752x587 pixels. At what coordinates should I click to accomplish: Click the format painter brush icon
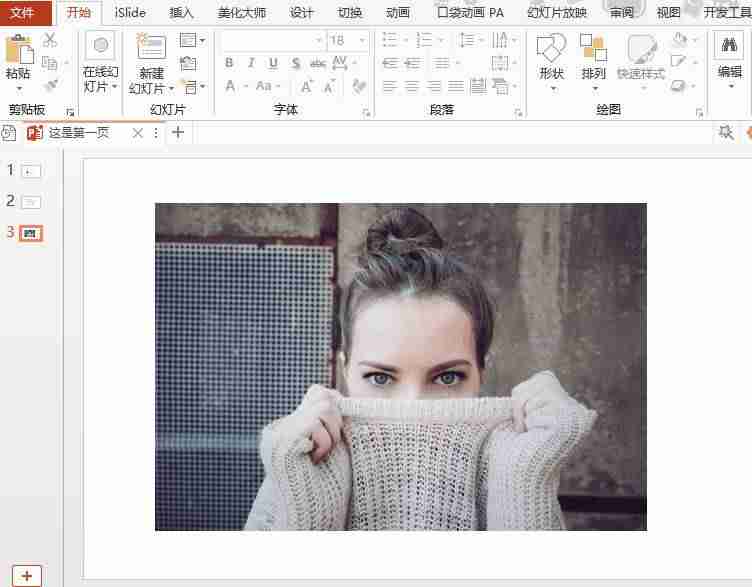51,85
